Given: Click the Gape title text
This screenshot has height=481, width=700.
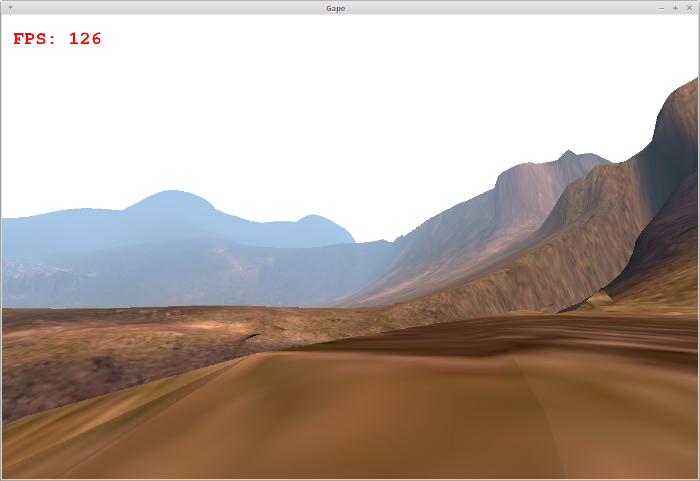Looking at the screenshot, I should 336,8.
